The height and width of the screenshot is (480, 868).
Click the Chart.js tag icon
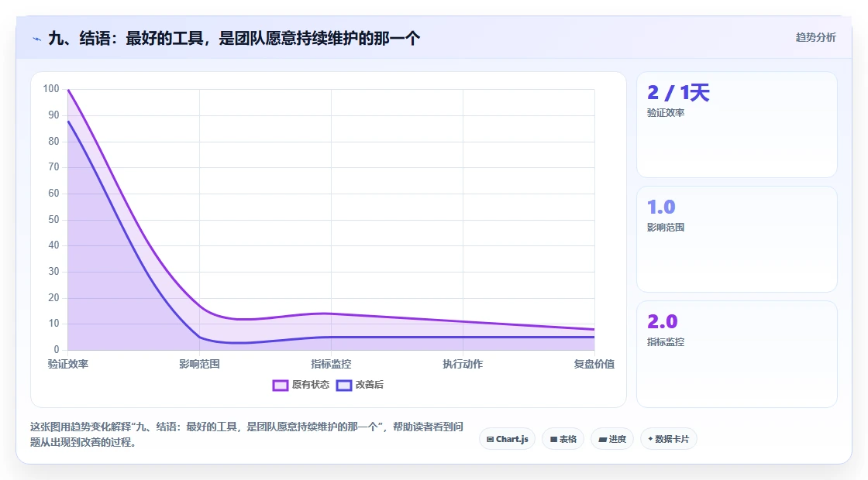[490, 440]
